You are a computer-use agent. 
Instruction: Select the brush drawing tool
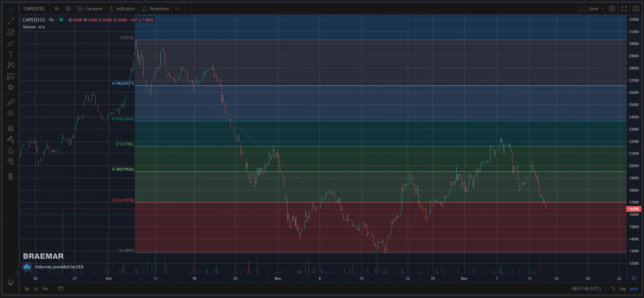click(11, 43)
